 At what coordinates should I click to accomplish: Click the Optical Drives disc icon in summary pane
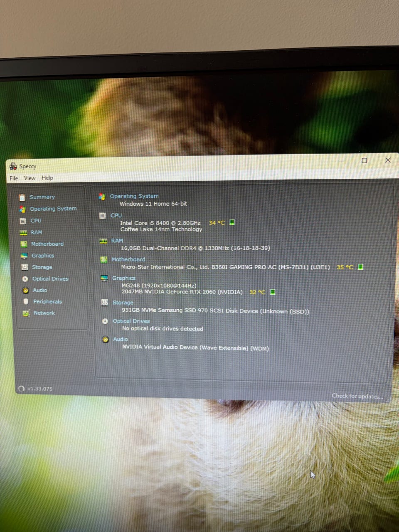(105, 321)
